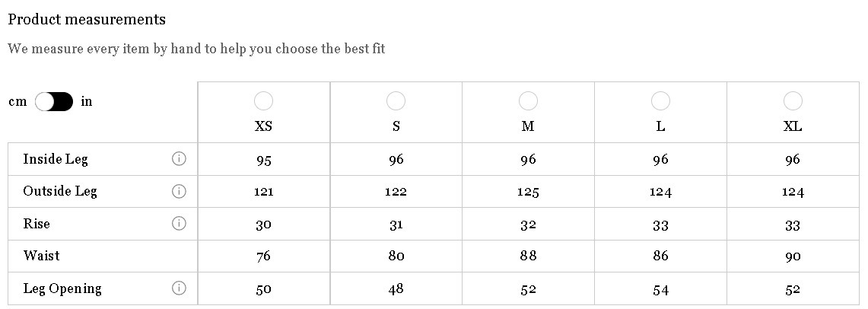868x309 pixels.
Task: Click the 'in' unit label
Action: (x=87, y=102)
